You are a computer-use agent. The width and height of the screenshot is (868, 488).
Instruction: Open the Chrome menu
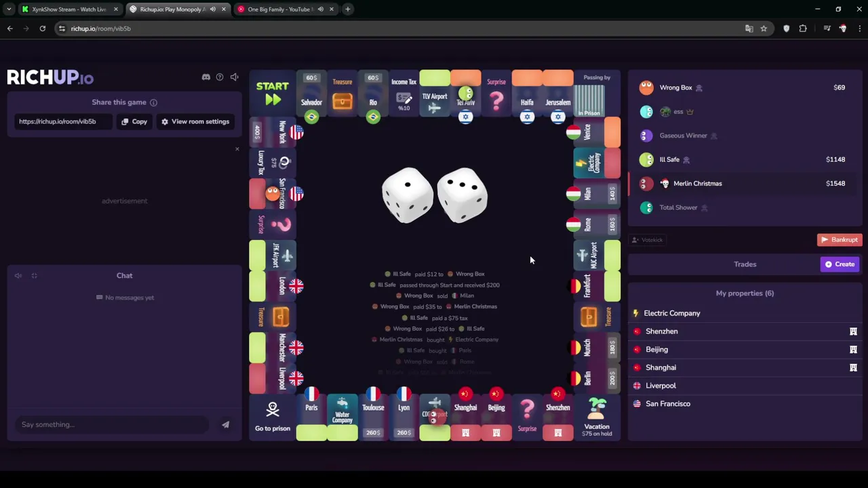859,28
